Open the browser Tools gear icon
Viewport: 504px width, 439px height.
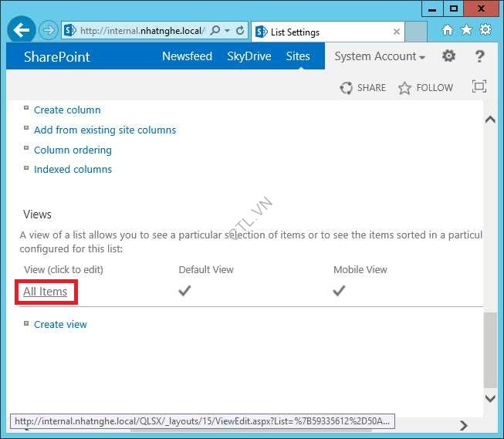[x=485, y=30]
